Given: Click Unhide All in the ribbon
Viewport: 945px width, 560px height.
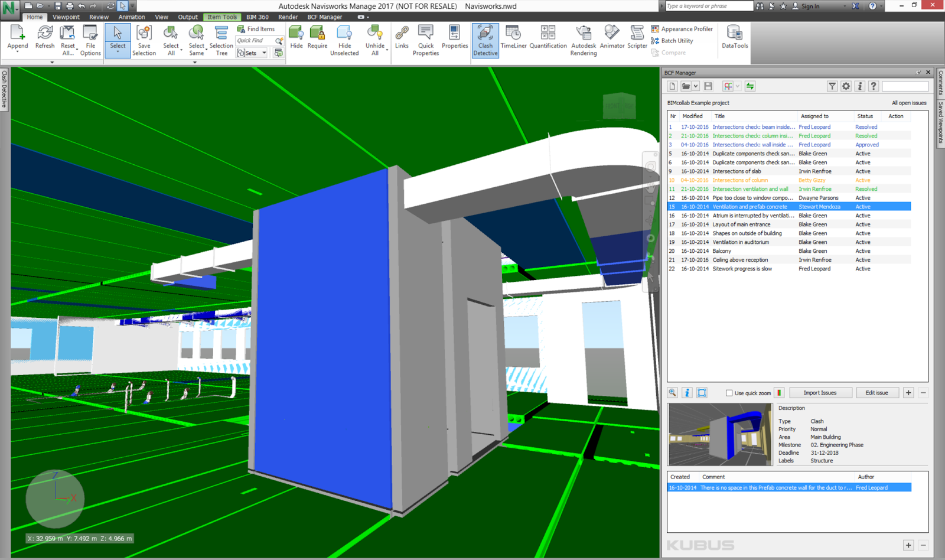Looking at the screenshot, I should tap(375, 40).
